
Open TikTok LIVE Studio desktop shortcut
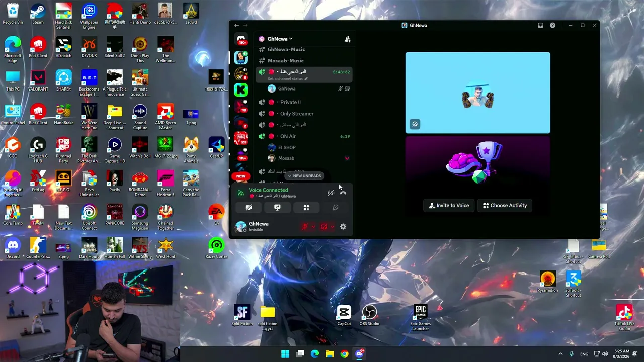tap(624, 318)
